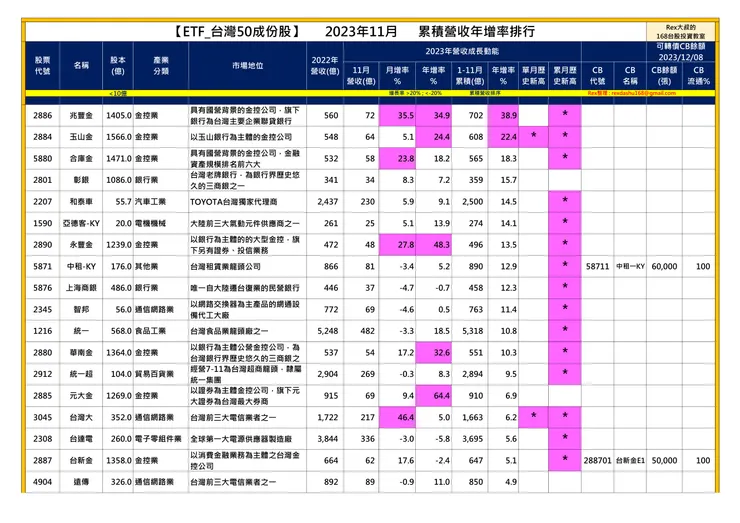
Task: Click stock code 2884
Action: tap(42, 137)
